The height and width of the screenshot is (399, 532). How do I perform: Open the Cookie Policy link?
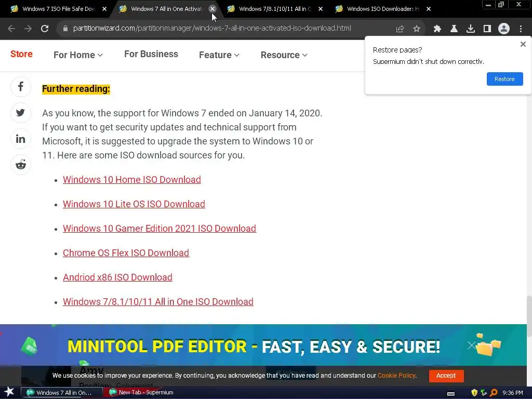396,376
